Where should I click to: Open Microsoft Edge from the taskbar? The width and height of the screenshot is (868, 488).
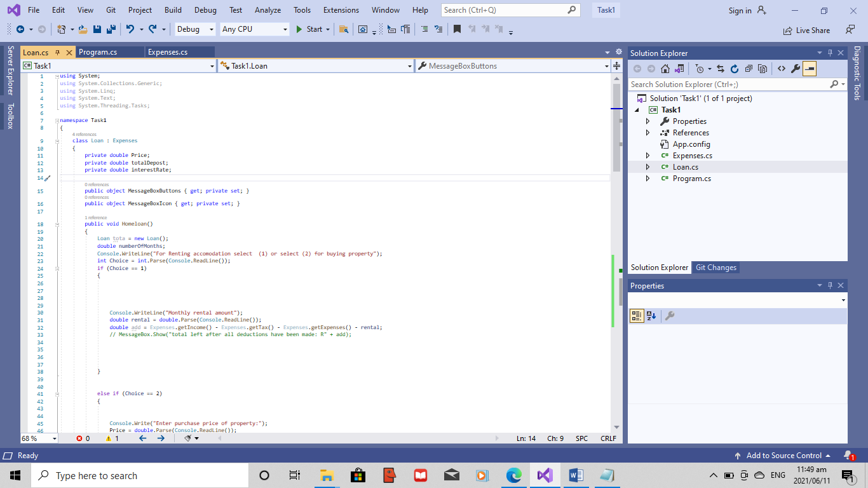(x=513, y=475)
